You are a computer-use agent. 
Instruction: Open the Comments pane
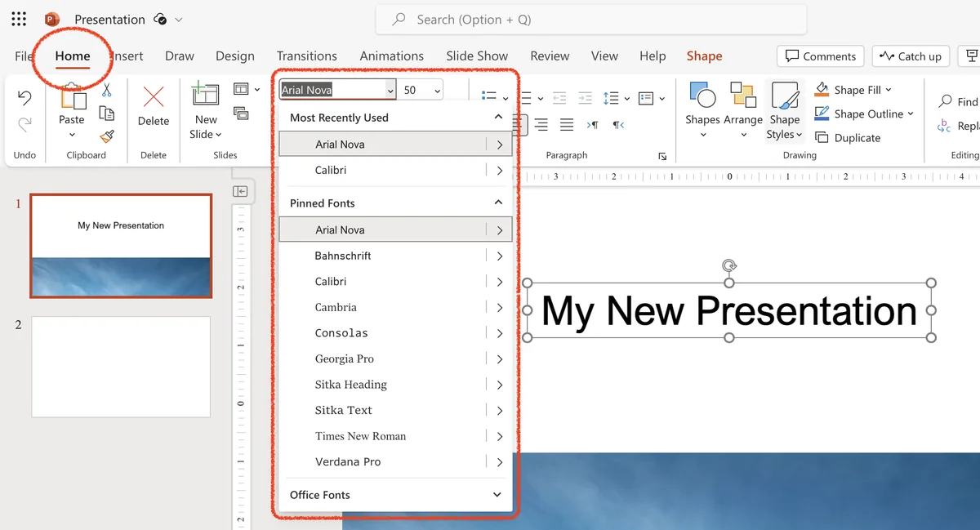tap(821, 56)
